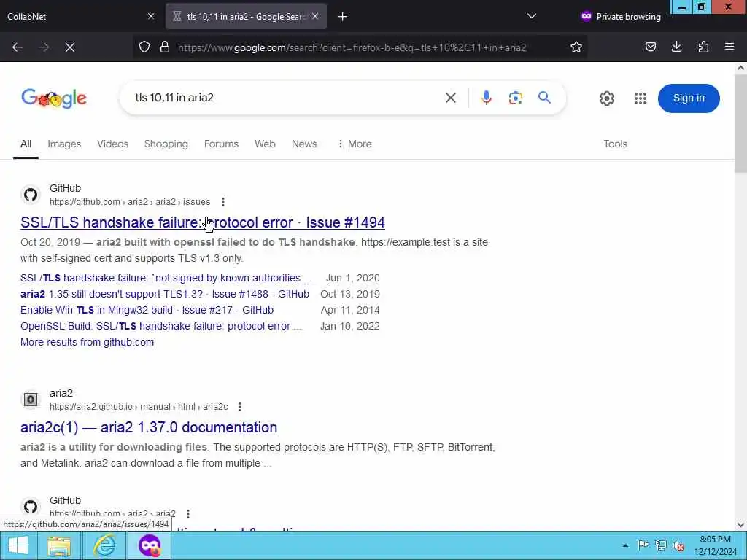This screenshot has height=560, width=747.
Task: Open Enable Win TLS in Mingw32 build link
Action: pos(147,310)
